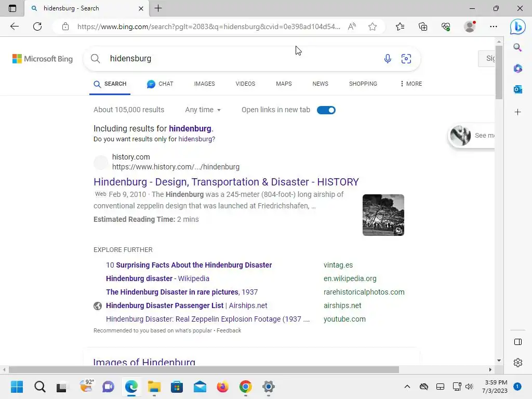Switch to the NEWS tab
Image resolution: width=532 pixels, height=399 pixels.
pos(320,84)
